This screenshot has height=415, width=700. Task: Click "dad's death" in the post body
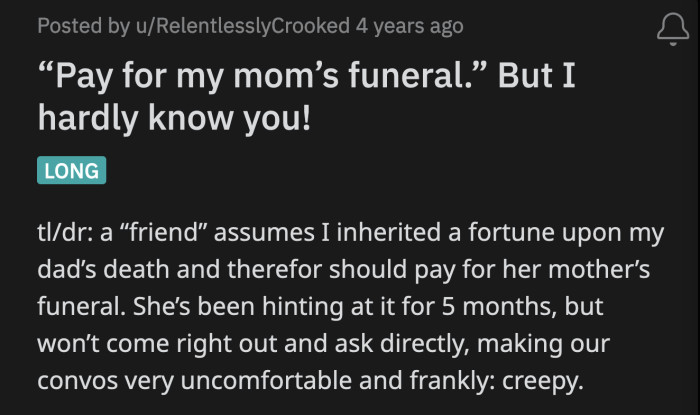(113, 268)
